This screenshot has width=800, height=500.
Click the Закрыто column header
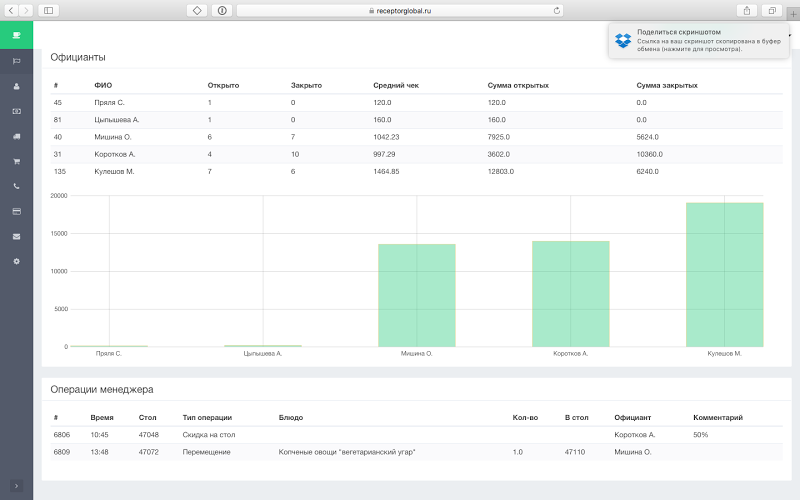coord(306,85)
